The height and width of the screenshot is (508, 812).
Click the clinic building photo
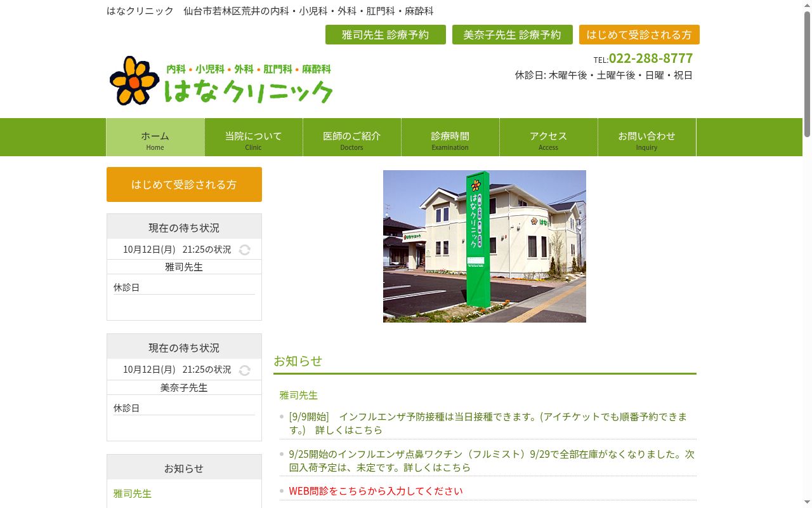(485, 246)
